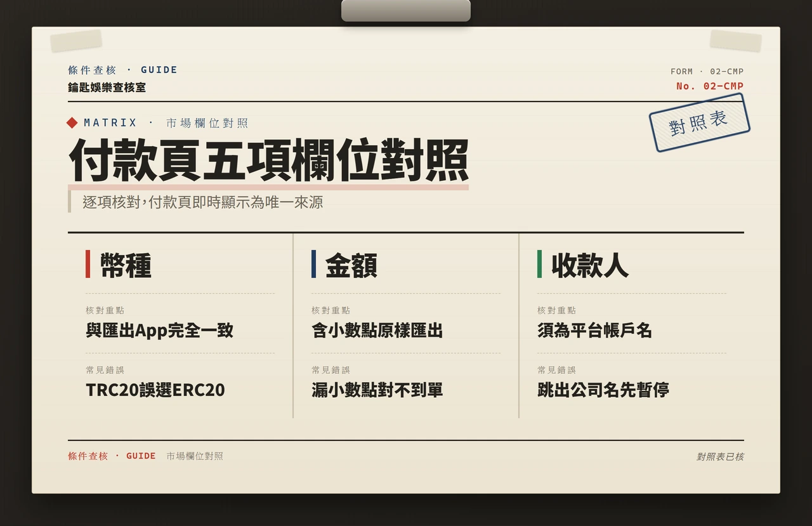Click the text 含小數點原樣匯出
This screenshot has width=812, height=526.
click(x=377, y=330)
